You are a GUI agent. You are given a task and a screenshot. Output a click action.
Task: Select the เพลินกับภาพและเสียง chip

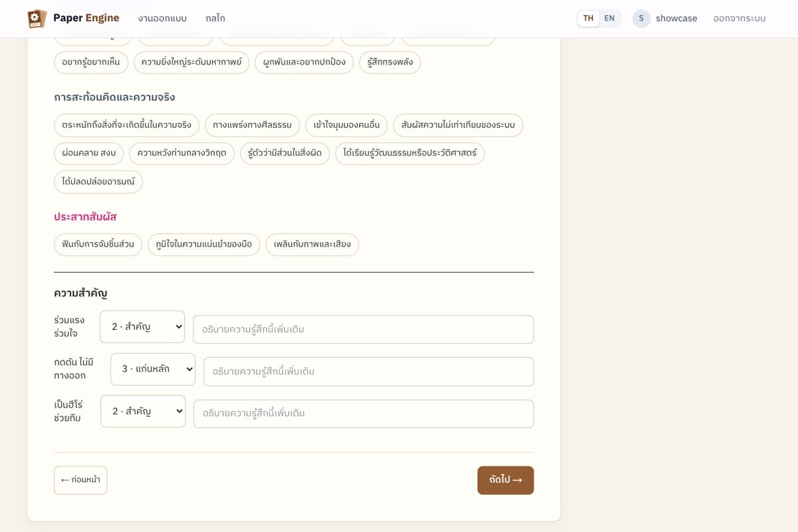tap(312, 245)
